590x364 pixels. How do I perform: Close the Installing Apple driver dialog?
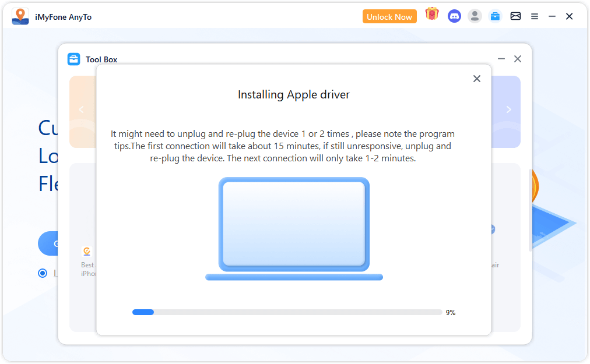point(477,79)
